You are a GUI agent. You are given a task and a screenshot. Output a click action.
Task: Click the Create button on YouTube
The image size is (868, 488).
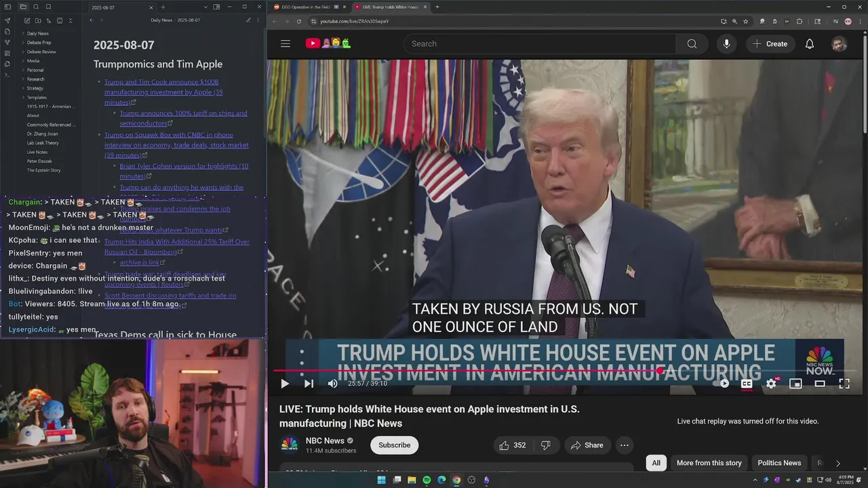click(770, 43)
